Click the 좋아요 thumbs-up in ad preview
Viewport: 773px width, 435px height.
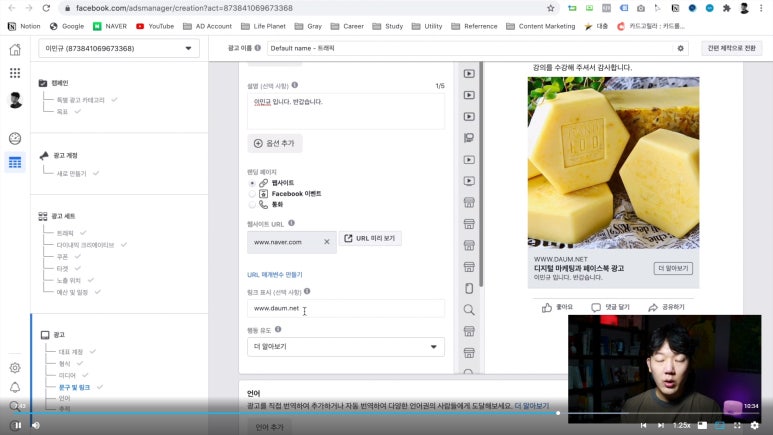547,308
